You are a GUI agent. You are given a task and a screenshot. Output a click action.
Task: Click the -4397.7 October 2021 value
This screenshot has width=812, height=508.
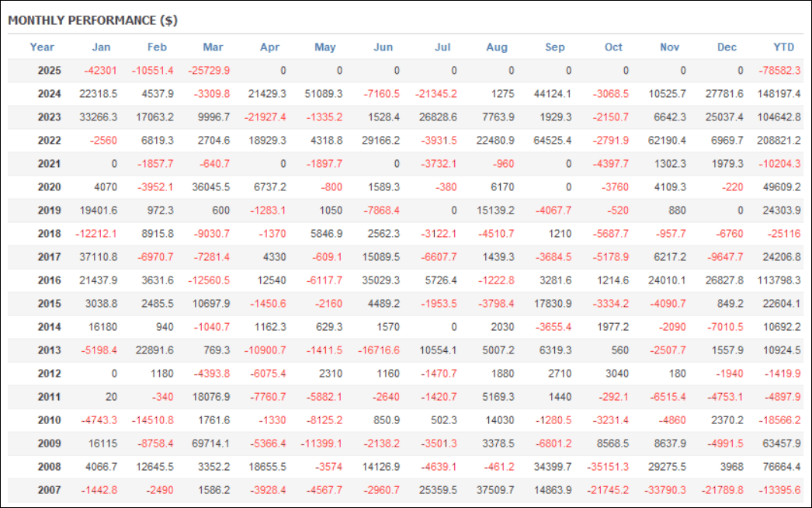click(x=611, y=164)
